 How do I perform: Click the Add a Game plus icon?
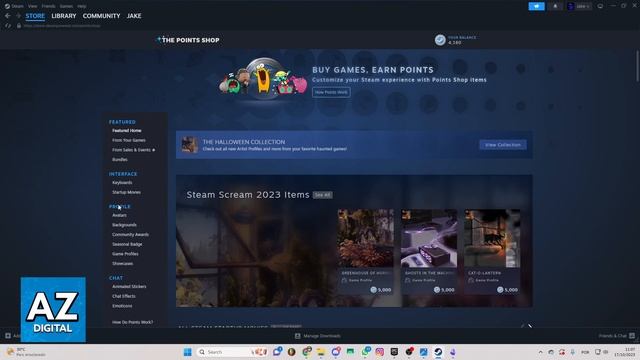click(x=8, y=336)
